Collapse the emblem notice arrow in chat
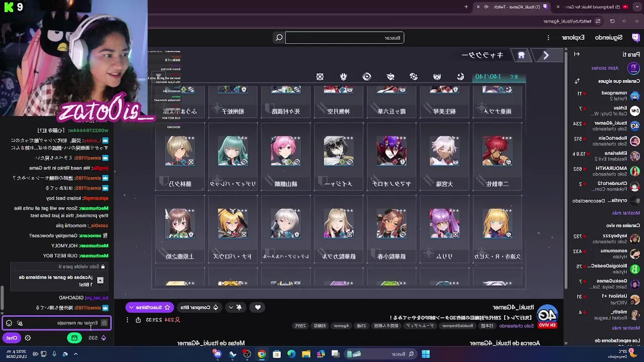The width and height of the screenshot is (644, 362). tap(100, 281)
